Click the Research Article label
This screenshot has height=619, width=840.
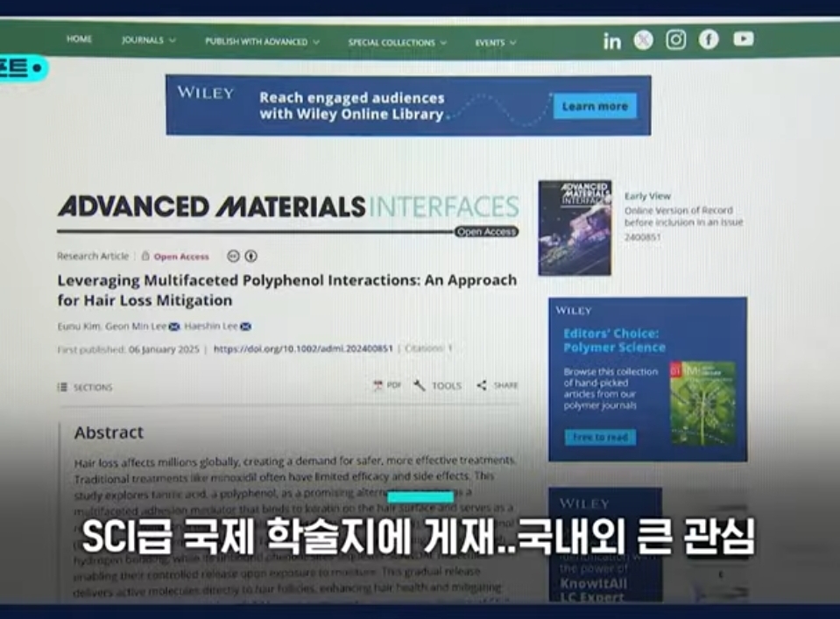click(x=93, y=256)
